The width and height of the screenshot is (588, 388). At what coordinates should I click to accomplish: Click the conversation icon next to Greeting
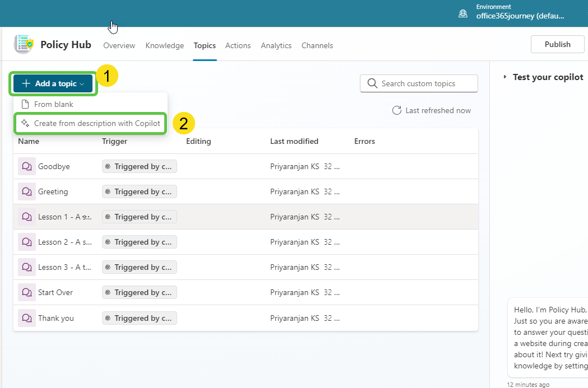tap(26, 191)
